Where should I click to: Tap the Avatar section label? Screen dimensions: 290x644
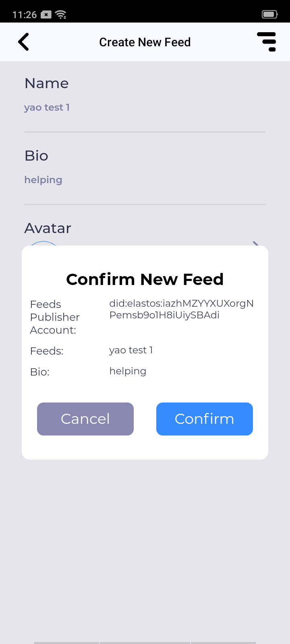click(x=48, y=228)
